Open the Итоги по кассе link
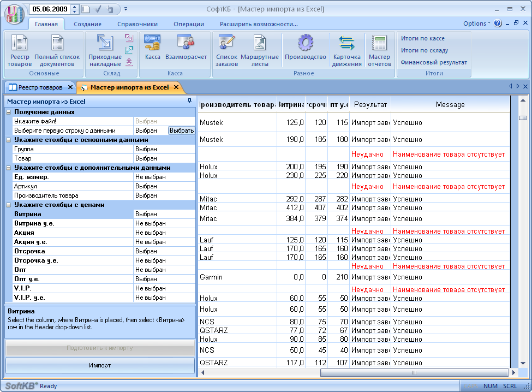This screenshot has width=532, height=392. 423,39
